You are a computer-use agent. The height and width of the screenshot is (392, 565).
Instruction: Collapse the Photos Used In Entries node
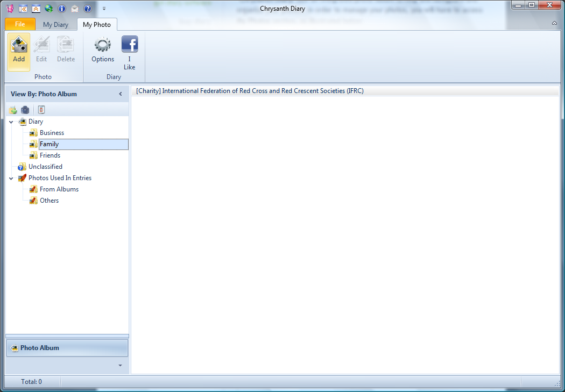pos(11,179)
